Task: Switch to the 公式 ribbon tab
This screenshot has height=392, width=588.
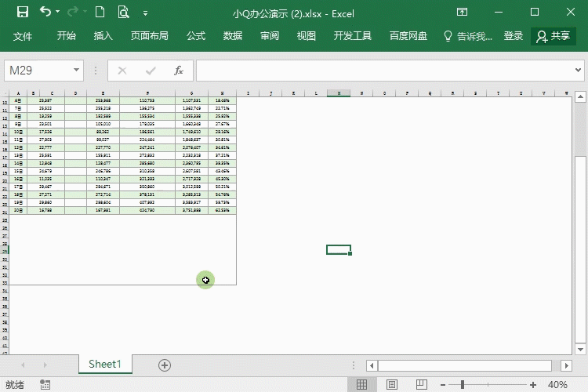Action: (196, 36)
